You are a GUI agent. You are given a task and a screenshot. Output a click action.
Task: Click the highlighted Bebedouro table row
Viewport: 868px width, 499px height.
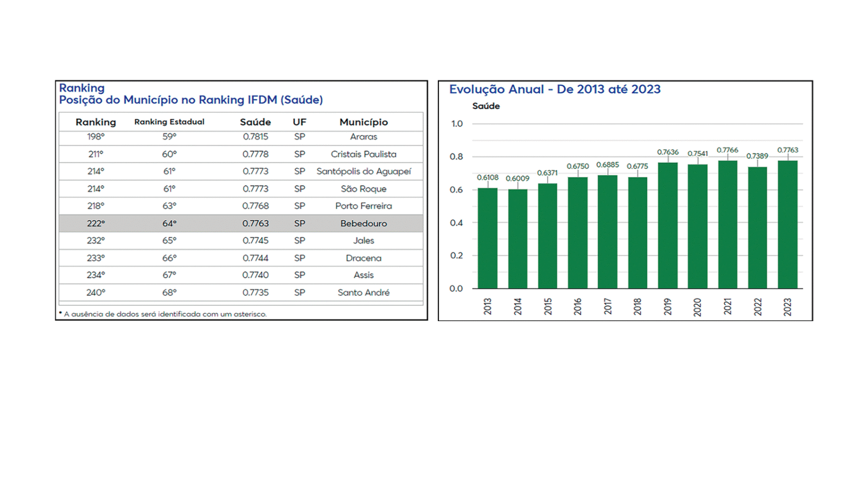[241, 223]
